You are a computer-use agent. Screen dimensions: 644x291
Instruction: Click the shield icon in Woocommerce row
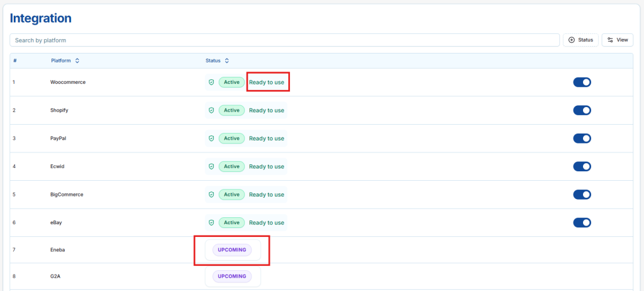point(211,83)
